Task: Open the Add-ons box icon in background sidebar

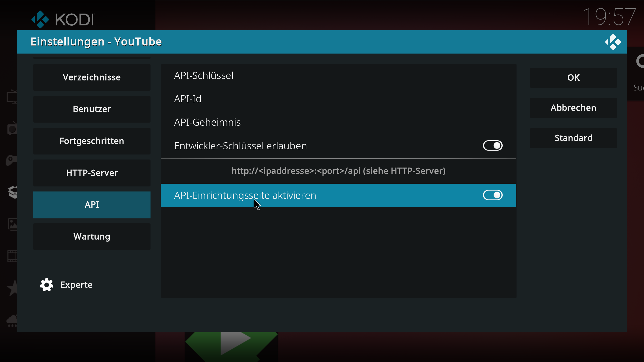Action: tap(13, 192)
